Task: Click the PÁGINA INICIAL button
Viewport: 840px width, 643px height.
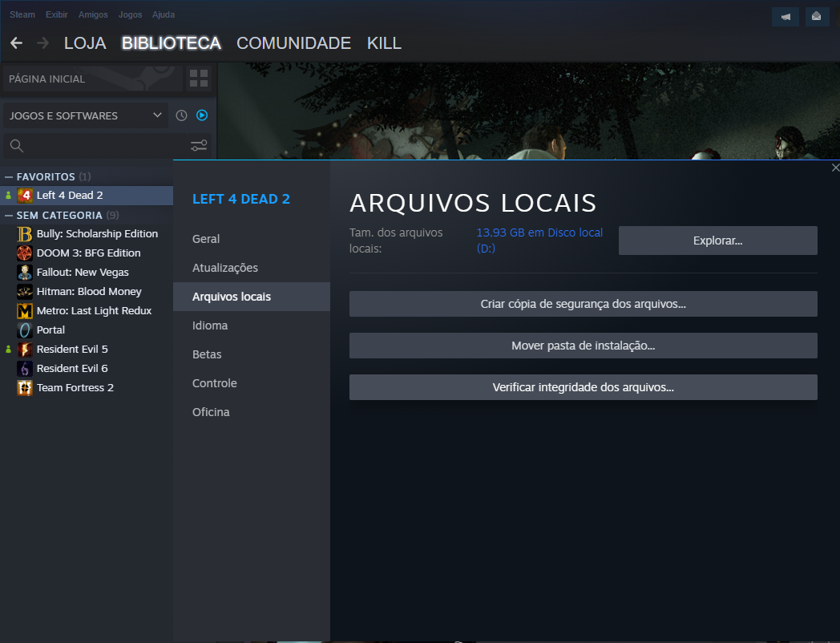Action: pyautogui.click(x=93, y=79)
